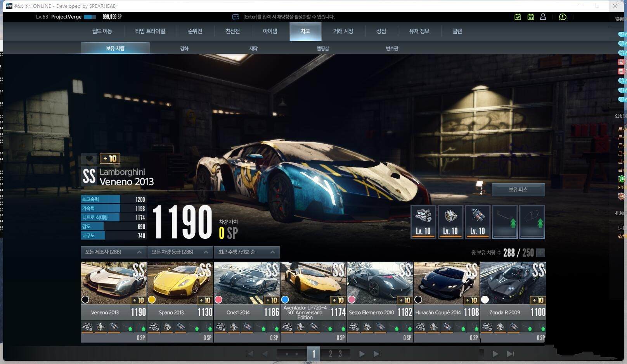
Task: Open the 월드 이동 menu tab
Action: [x=102, y=31]
